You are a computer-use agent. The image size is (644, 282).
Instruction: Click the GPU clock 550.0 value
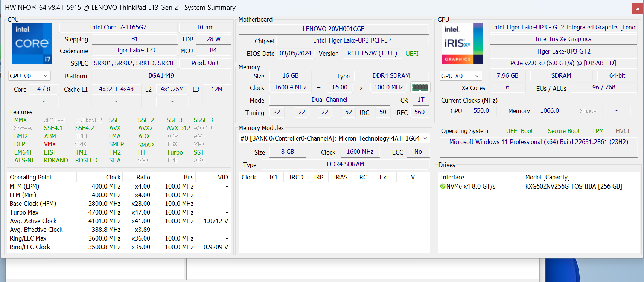point(481,111)
